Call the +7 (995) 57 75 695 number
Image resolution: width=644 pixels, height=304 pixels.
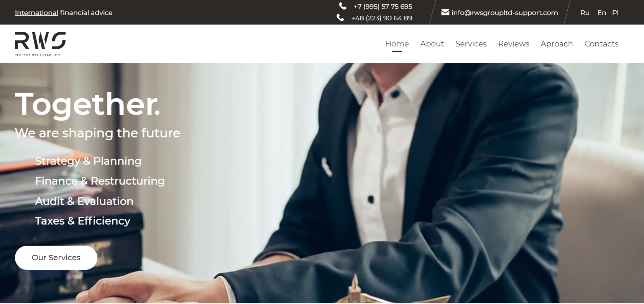[383, 7]
